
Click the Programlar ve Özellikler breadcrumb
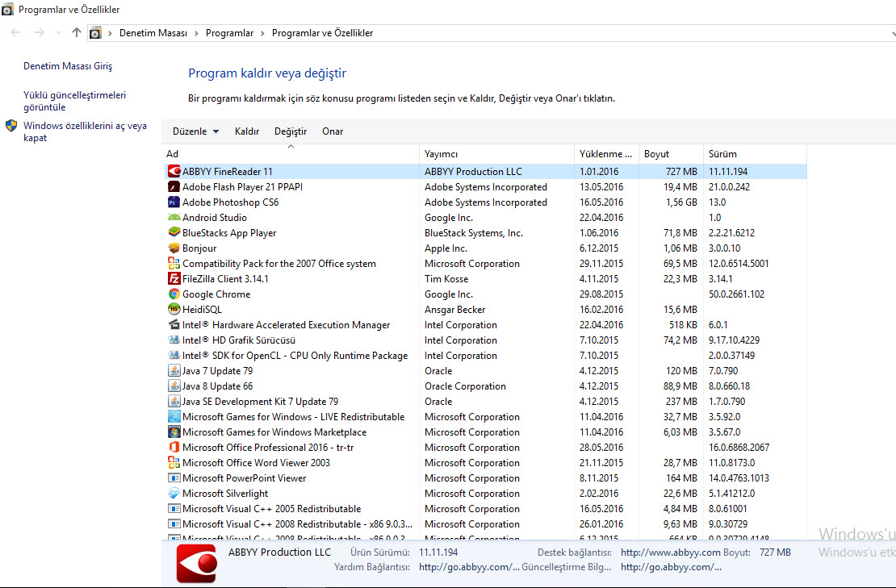point(322,33)
